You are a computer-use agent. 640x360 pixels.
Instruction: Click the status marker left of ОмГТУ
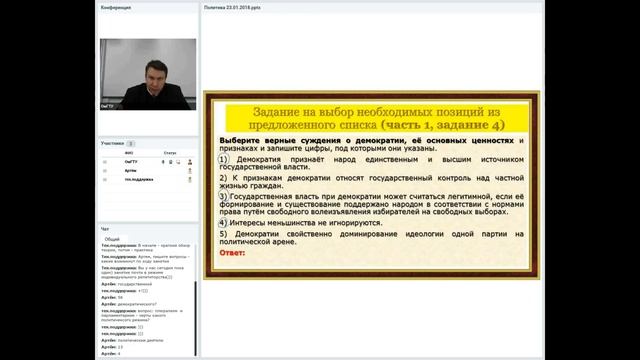pos(104,162)
